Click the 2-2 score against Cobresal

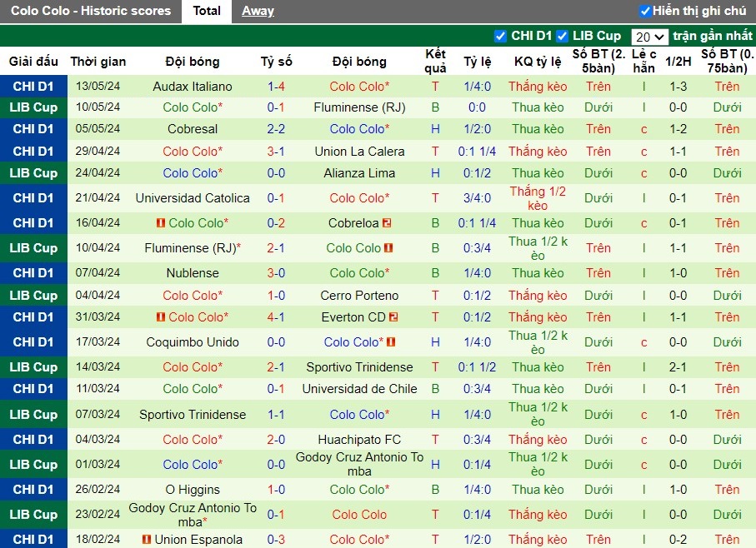pyautogui.click(x=276, y=129)
